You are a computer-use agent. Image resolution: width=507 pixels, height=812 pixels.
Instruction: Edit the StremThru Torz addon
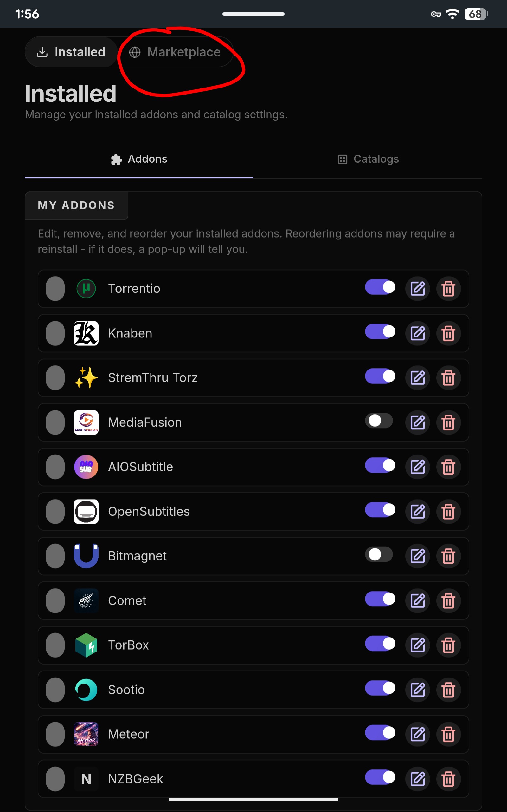417,378
